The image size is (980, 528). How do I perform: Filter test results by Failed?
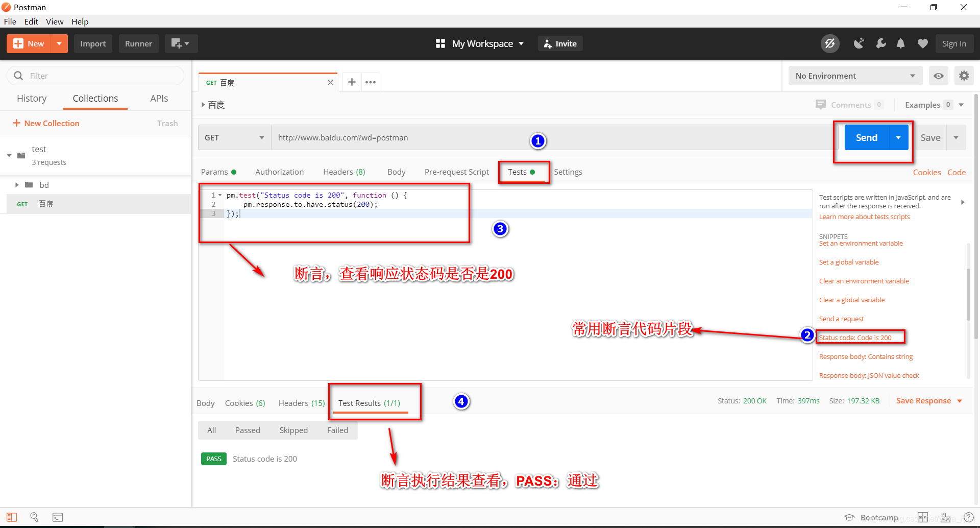point(337,430)
